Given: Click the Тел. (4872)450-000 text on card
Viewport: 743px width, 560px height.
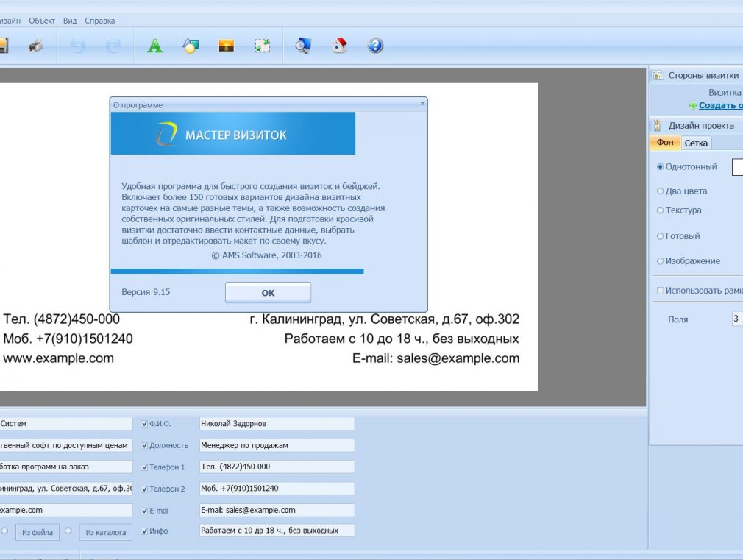Looking at the screenshot, I should point(62,319).
